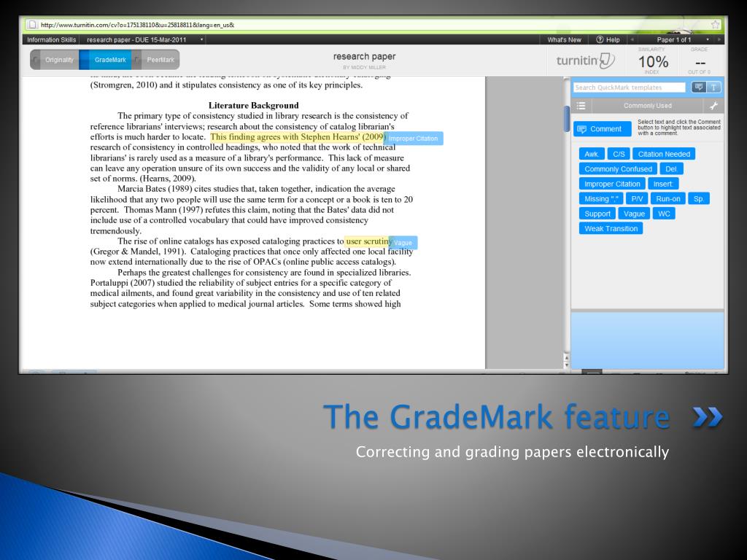This screenshot has height=560, width=747.
Task: Open the Help menu
Action: click(x=608, y=39)
